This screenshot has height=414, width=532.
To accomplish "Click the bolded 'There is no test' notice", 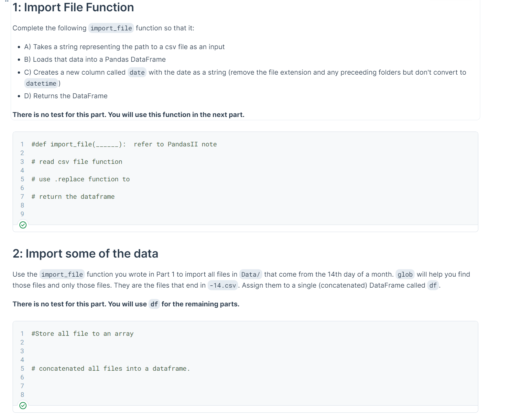I will [128, 114].
